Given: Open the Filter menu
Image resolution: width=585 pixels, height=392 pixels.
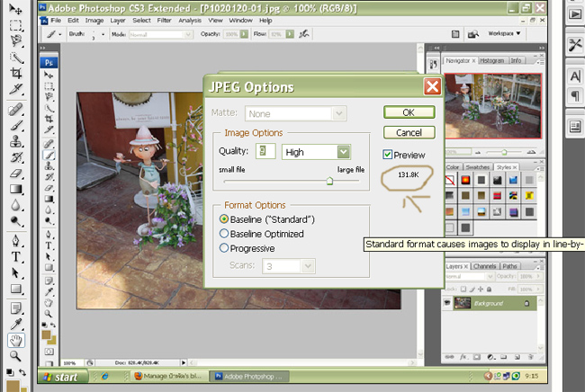Looking at the screenshot, I should tap(164, 20).
